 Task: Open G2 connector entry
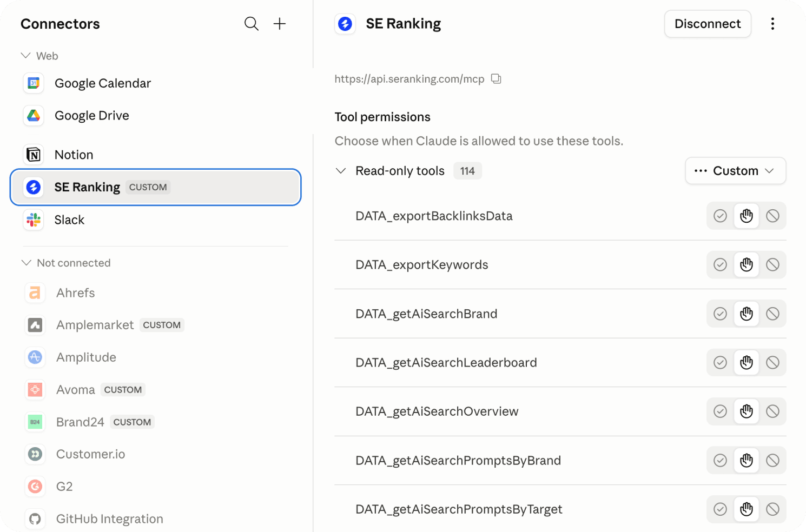tap(155, 487)
